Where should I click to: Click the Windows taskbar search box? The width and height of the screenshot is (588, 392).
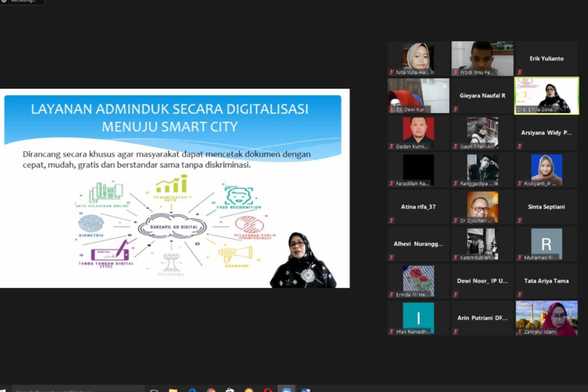point(78,390)
